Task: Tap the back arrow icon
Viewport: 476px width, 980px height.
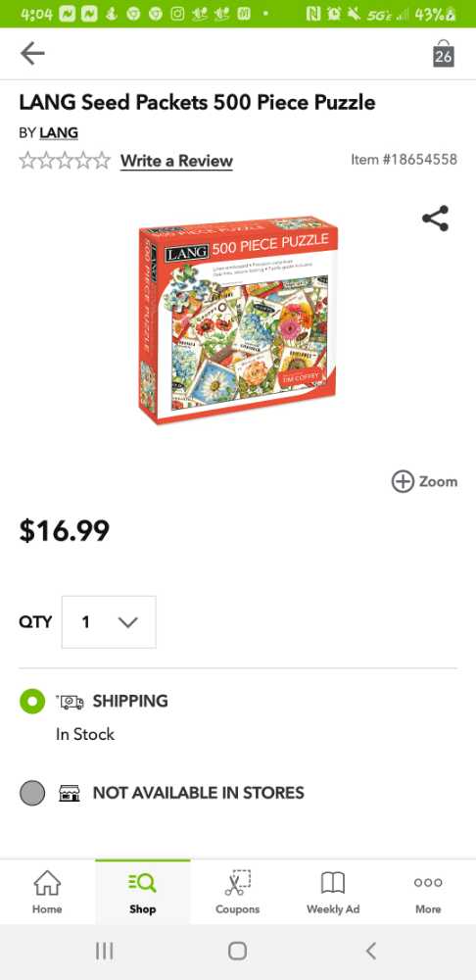Action: coord(32,54)
